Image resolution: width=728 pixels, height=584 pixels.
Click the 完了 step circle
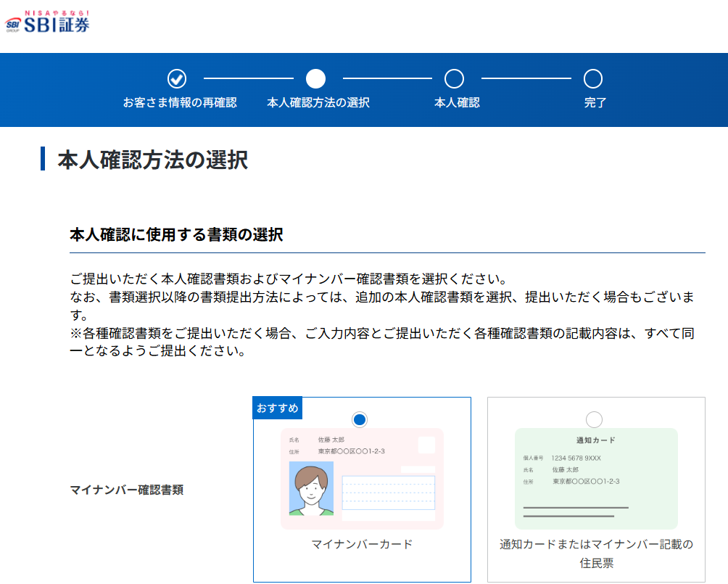tap(593, 78)
